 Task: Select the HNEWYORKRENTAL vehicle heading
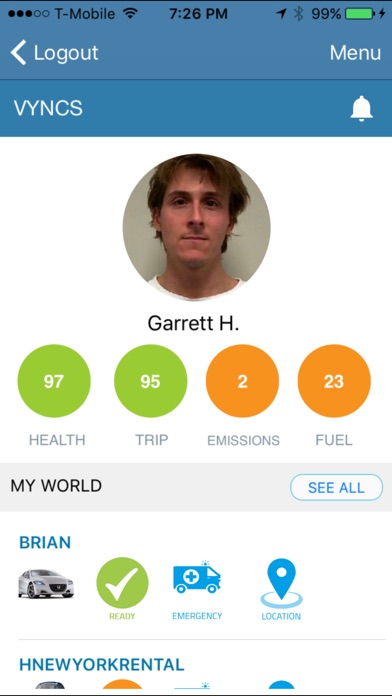101,664
